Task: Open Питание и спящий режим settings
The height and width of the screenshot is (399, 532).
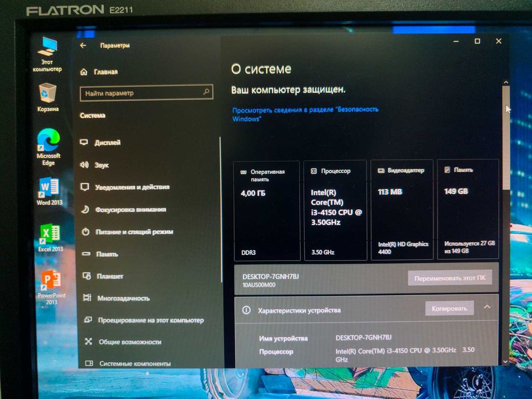Action: coord(135,232)
